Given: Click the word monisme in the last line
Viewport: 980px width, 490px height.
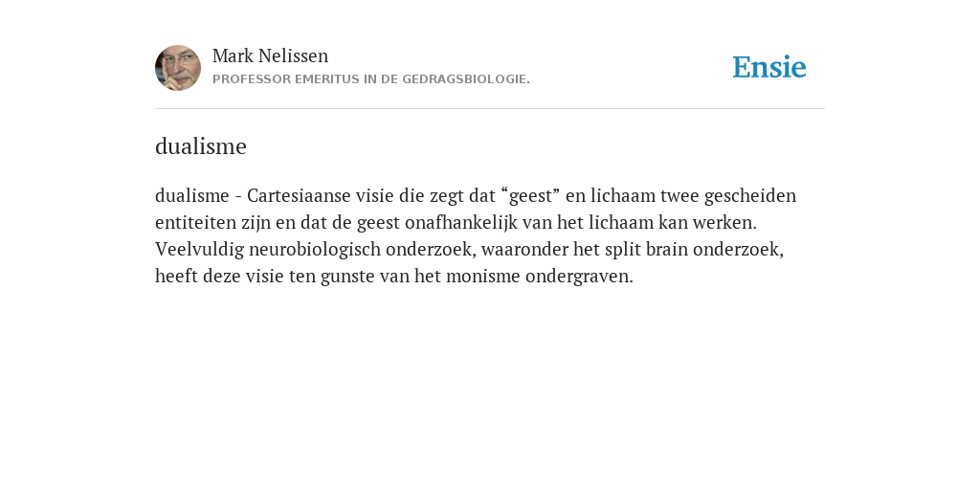Looking at the screenshot, I should (483, 277).
